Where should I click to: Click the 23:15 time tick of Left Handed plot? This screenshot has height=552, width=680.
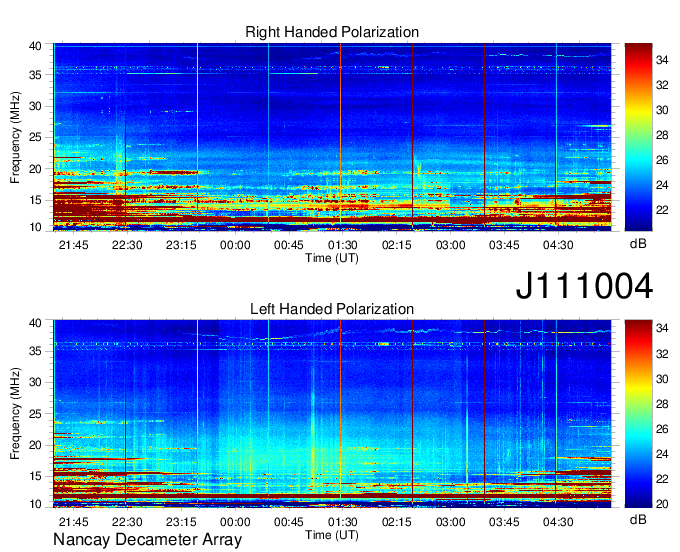tap(181, 522)
